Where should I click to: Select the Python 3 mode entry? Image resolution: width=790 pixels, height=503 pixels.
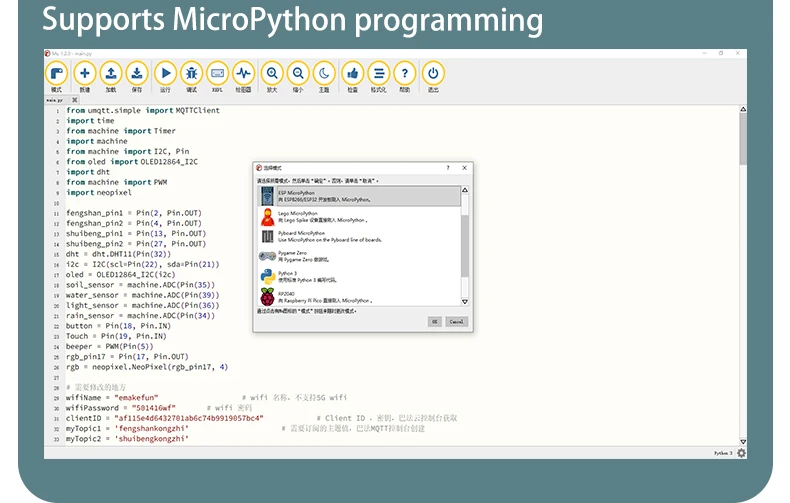359,276
